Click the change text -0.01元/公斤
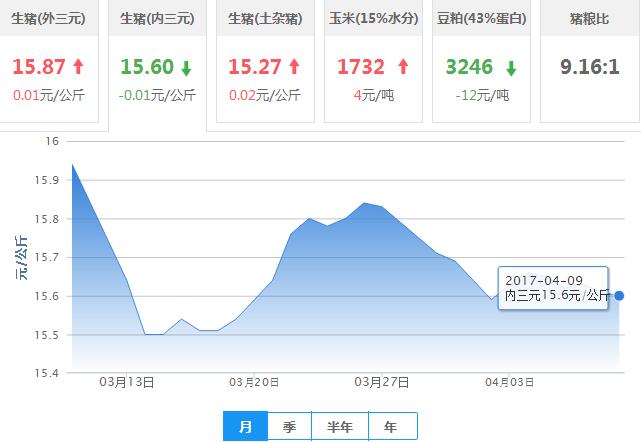Viewport: 641px width, 442px height. 157,95
